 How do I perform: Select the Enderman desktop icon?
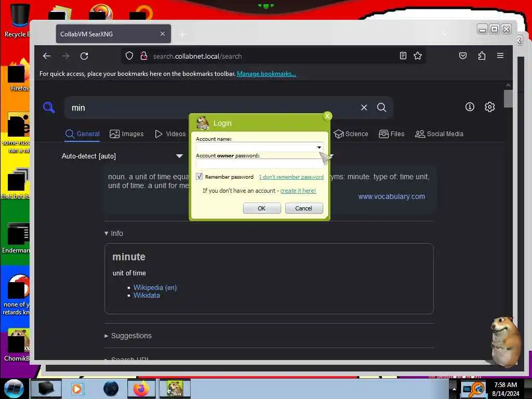[x=16, y=238]
